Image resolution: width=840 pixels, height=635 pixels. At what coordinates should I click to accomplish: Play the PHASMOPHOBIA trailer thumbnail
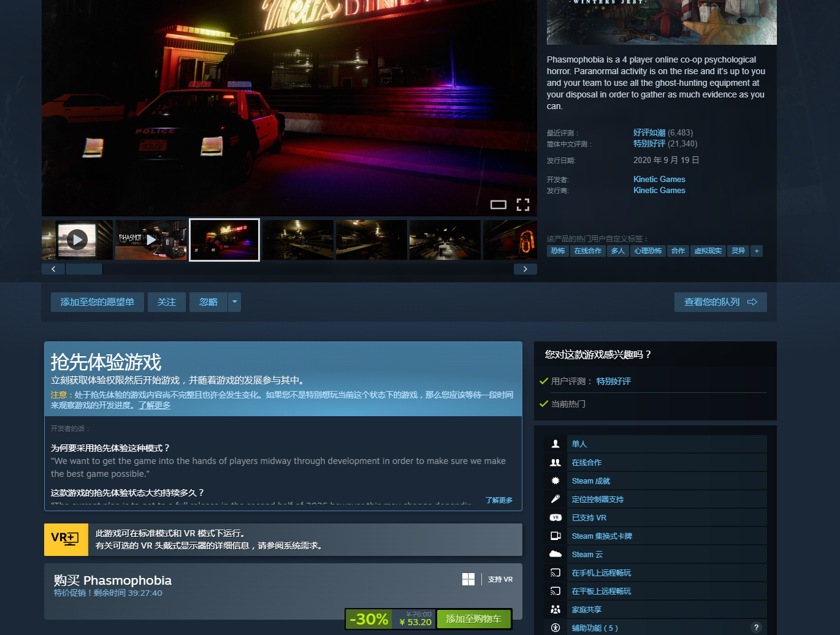pyautogui.click(x=151, y=240)
